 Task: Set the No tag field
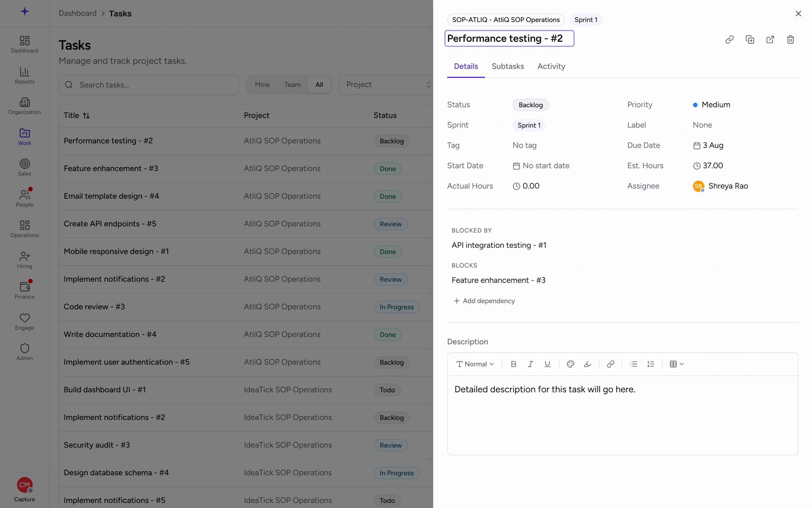[524, 145]
